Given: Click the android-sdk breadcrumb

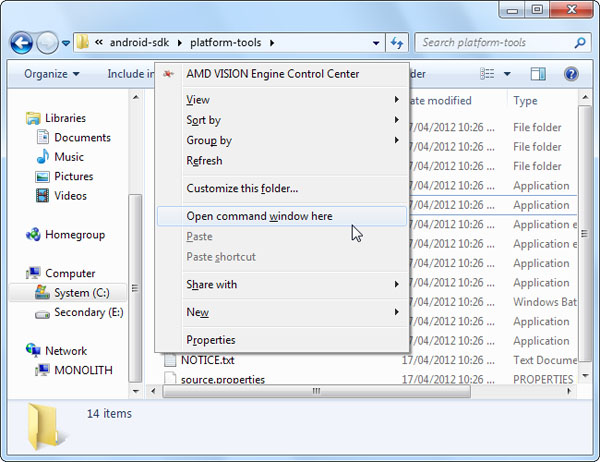Looking at the screenshot, I should [139, 42].
